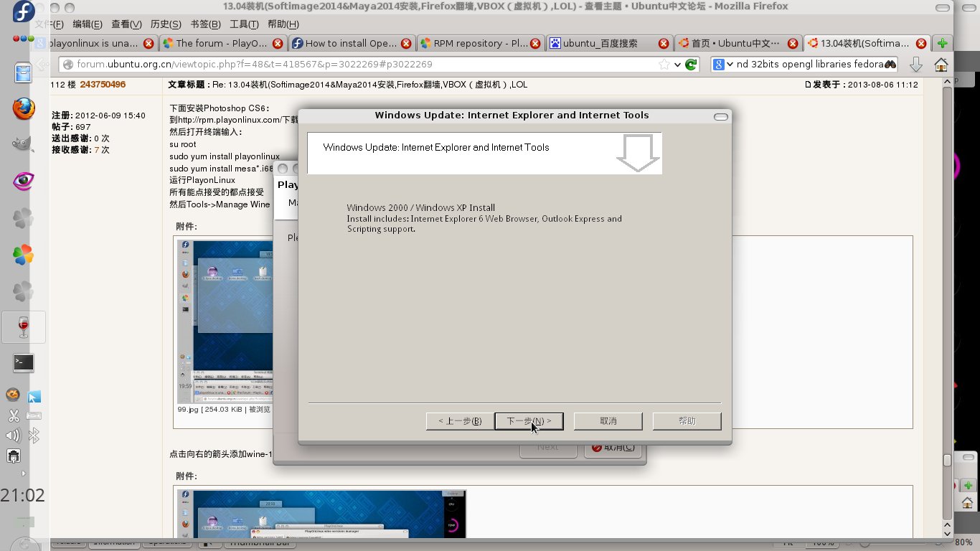This screenshot has width=980, height=551.
Task: Open a new tab with green plus
Action: [x=942, y=43]
